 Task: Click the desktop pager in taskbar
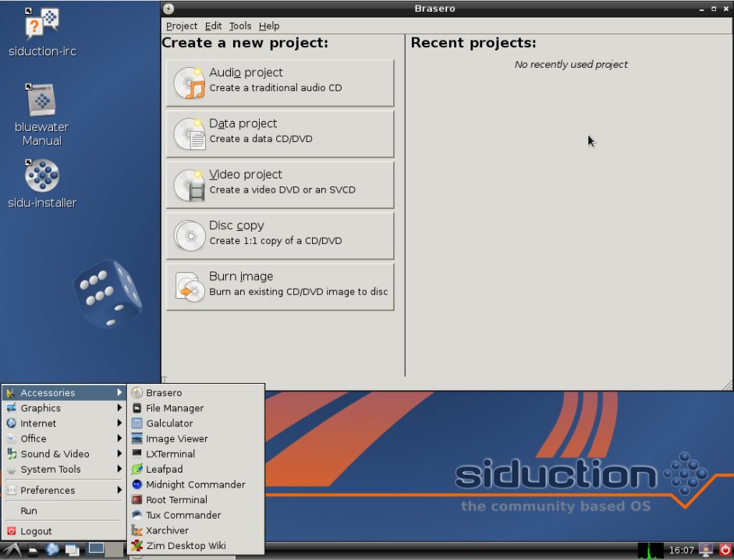click(x=105, y=550)
